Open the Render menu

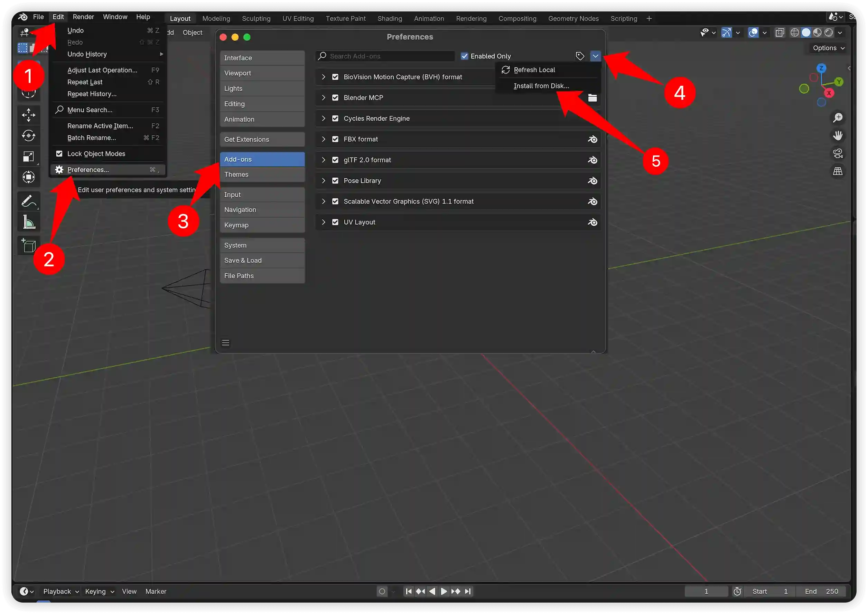coord(83,17)
